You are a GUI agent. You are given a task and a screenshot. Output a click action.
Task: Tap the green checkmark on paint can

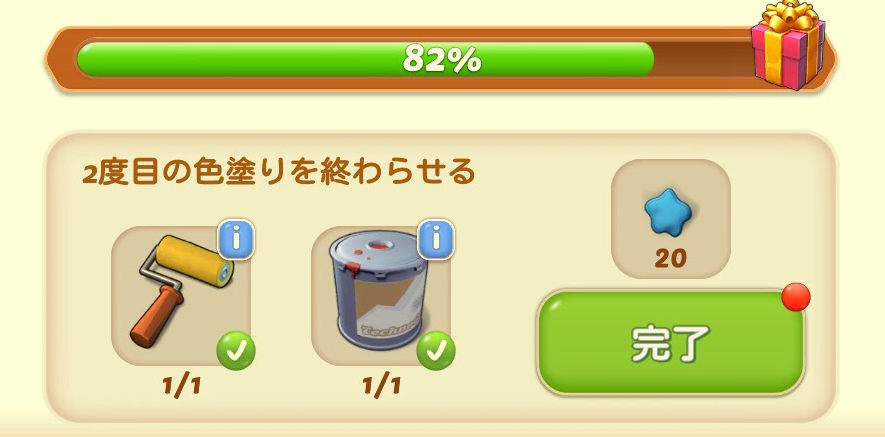pos(436,351)
